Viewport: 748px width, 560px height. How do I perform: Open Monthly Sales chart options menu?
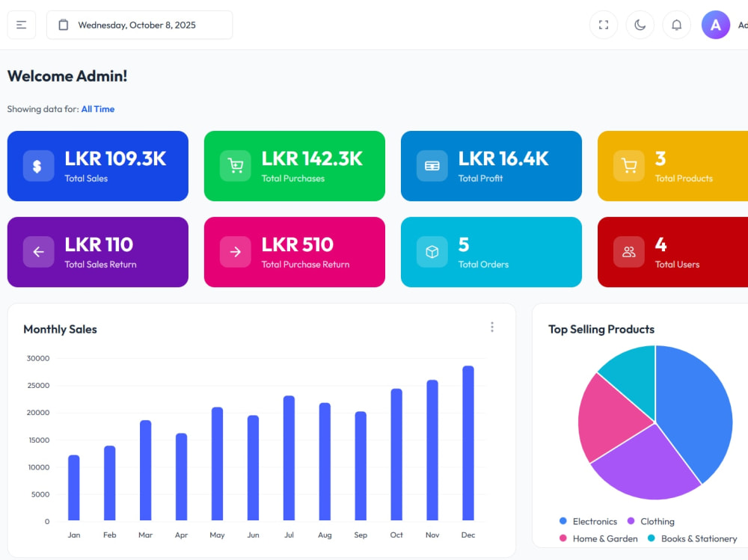(492, 327)
